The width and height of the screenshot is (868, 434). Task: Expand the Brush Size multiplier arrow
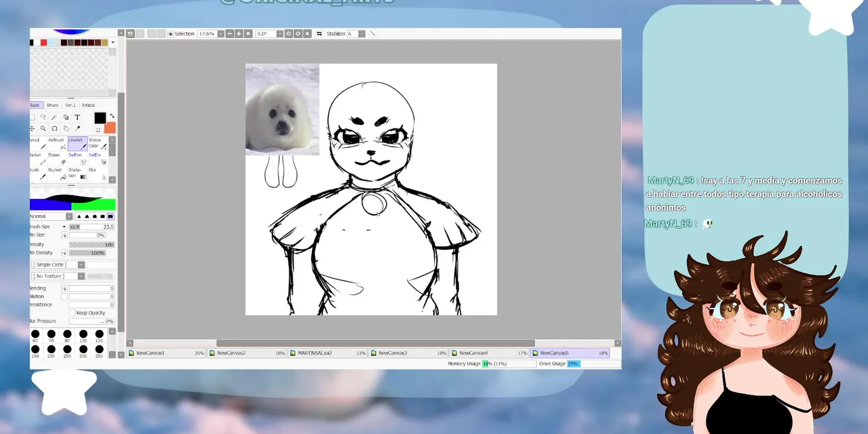pyautogui.click(x=64, y=227)
